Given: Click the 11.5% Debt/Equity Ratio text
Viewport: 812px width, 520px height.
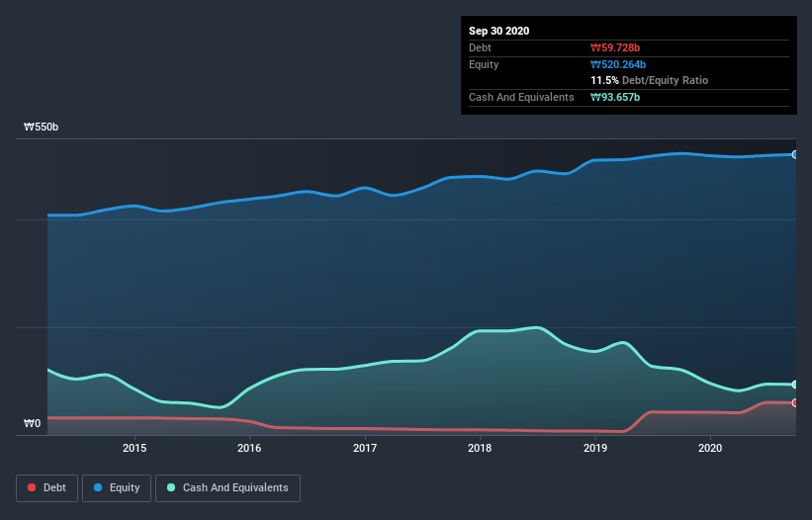Looking at the screenshot, I should pos(650,80).
